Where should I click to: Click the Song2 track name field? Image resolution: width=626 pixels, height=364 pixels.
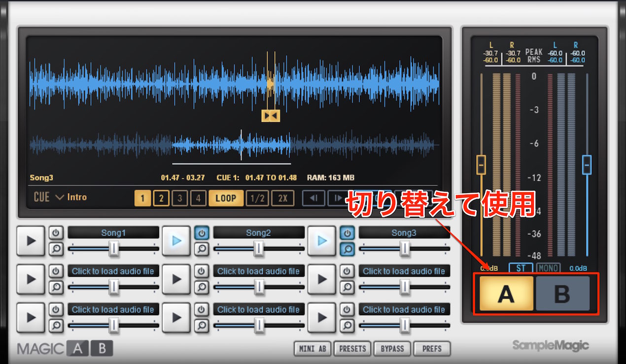pos(259,233)
